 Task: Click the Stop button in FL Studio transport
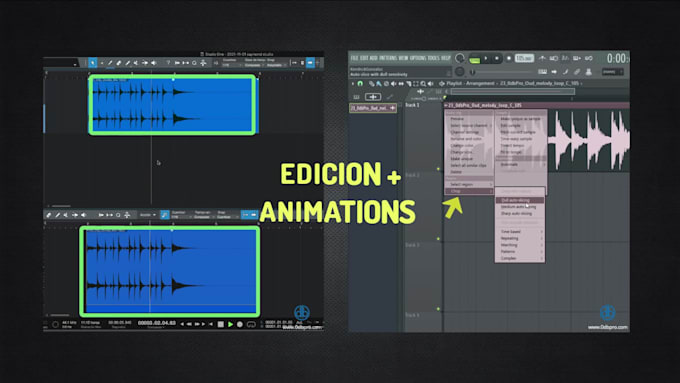pyautogui.click(x=497, y=58)
